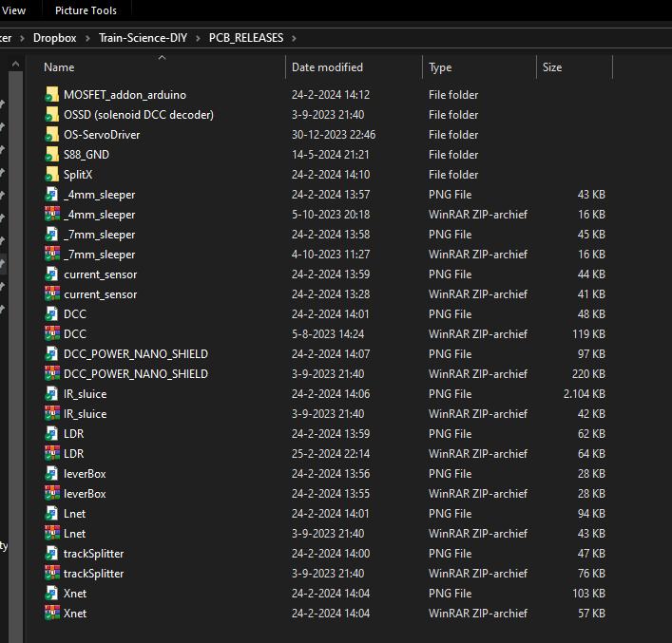Screen dimensions: 672x643
Task: Click the trackSplitter ZIP archive icon
Action: tap(52, 574)
